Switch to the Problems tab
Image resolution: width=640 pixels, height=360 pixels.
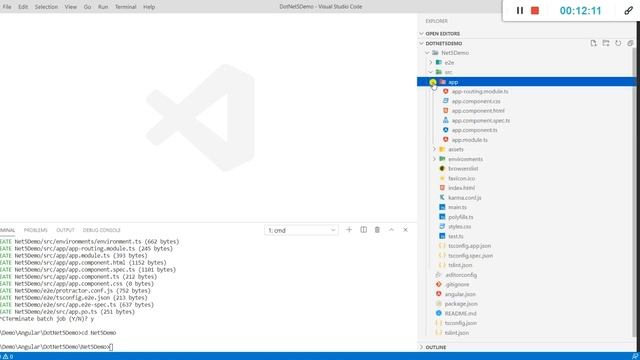point(36,230)
